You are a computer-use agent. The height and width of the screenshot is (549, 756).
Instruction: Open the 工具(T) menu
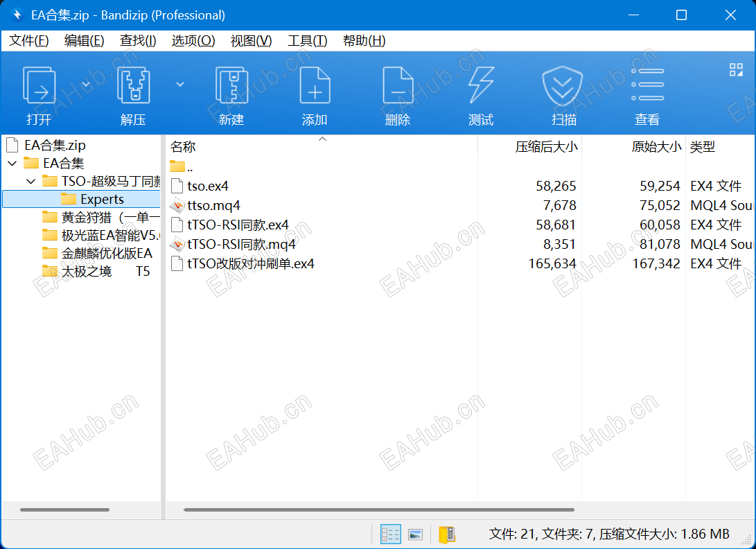click(308, 41)
